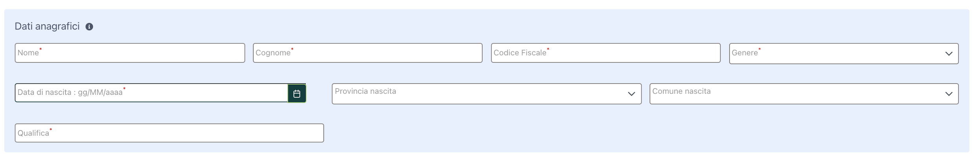Viewport: 980px width, 158px height.
Task: Click the info icon beside Dati anagrafici
Action: click(89, 27)
